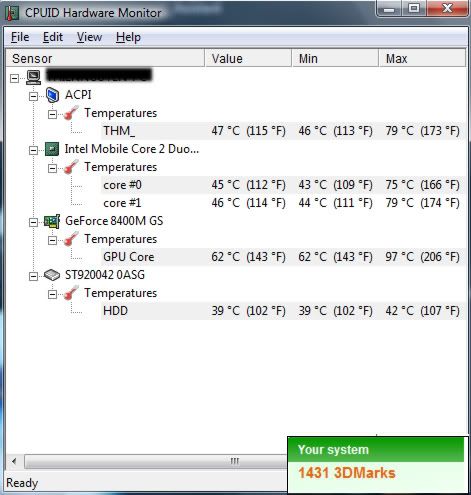The height and width of the screenshot is (495, 471).
Task: Click the horizontal scrollbar left arrow
Action: pos(14,462)
